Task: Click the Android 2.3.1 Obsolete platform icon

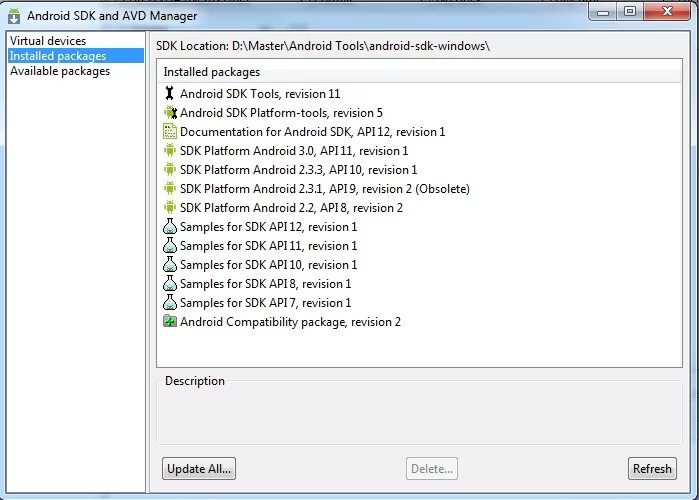Action: [169, 189]
